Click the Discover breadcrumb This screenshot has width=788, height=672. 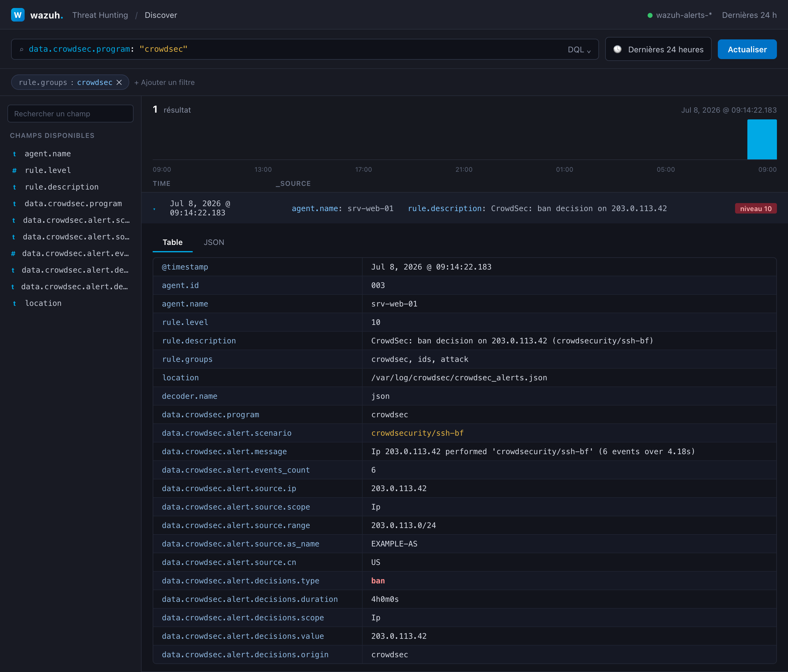[x=161, y=15]
